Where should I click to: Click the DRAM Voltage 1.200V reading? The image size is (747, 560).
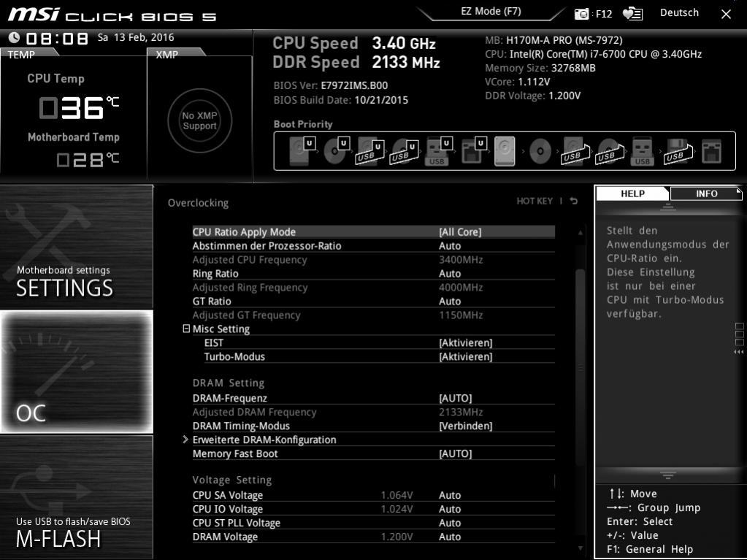[x=397, y=537]
